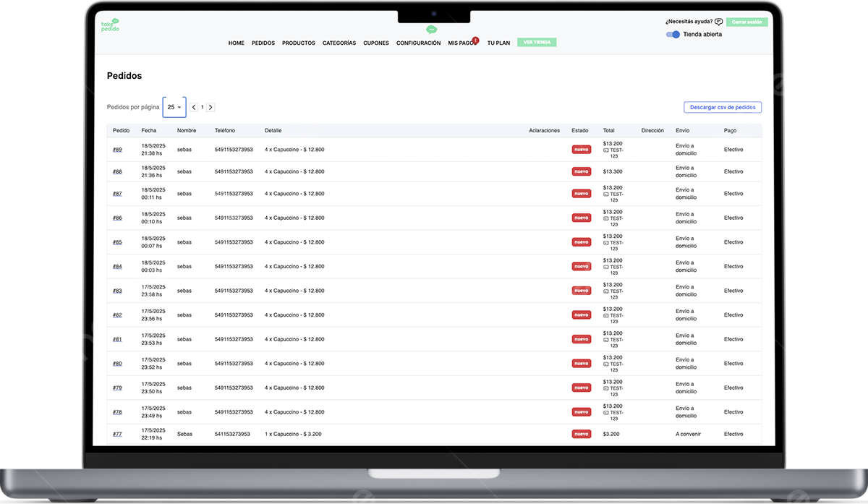The image size is (868, 504).
Task: Go to the next orders page arrow
Action: click(210, 107)
